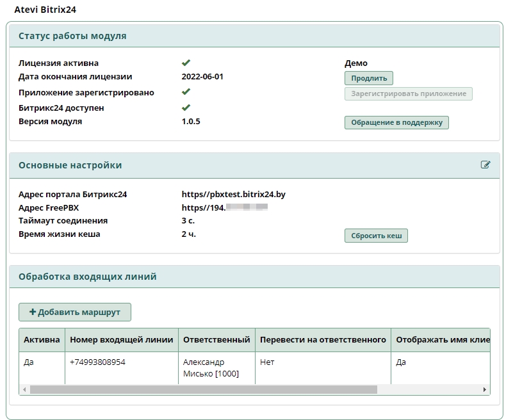
Task: Click the Статус работы модуля section header
Action: click(72, 36)
